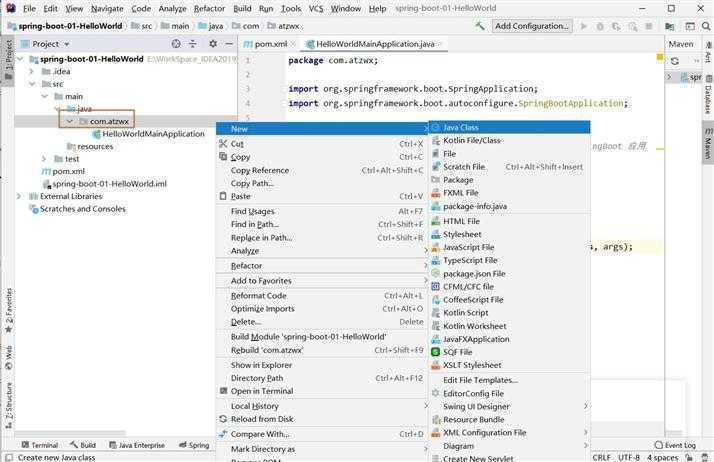The image size is (714, 462).
Task: Click Show in Explorer
Action: pos(321,365)
